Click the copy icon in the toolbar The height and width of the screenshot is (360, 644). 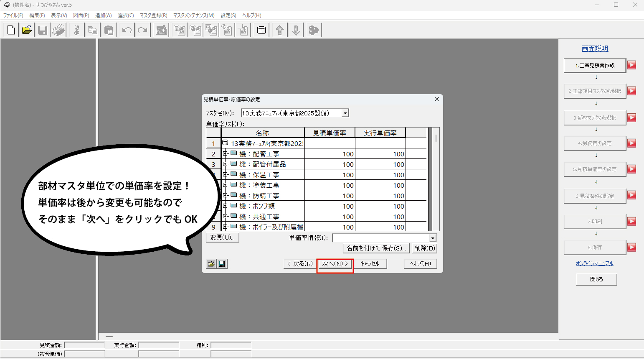93,30
